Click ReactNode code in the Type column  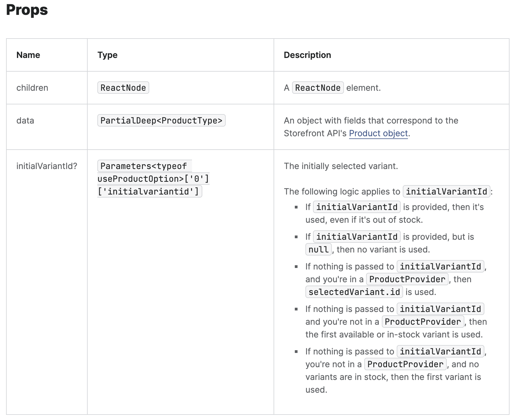point(123,88)
